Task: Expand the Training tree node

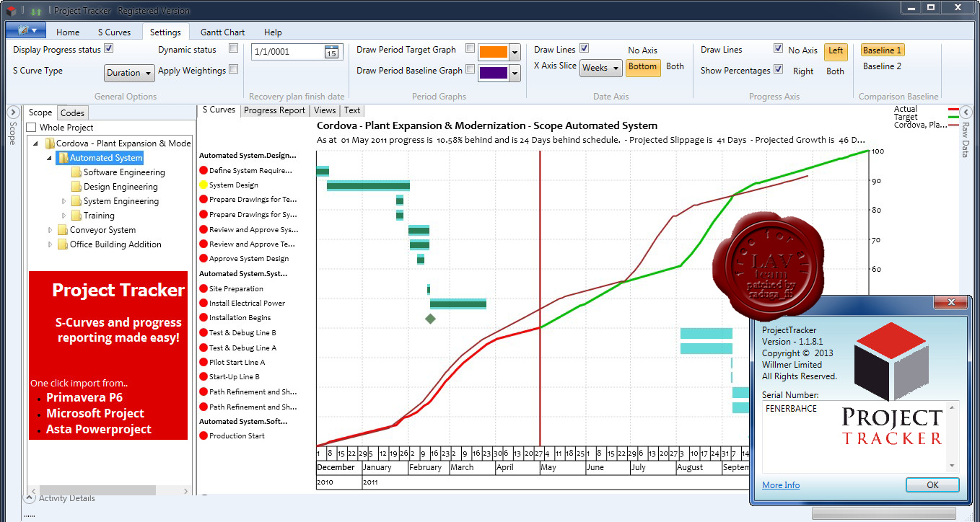Action: click(x=64, y=216)
